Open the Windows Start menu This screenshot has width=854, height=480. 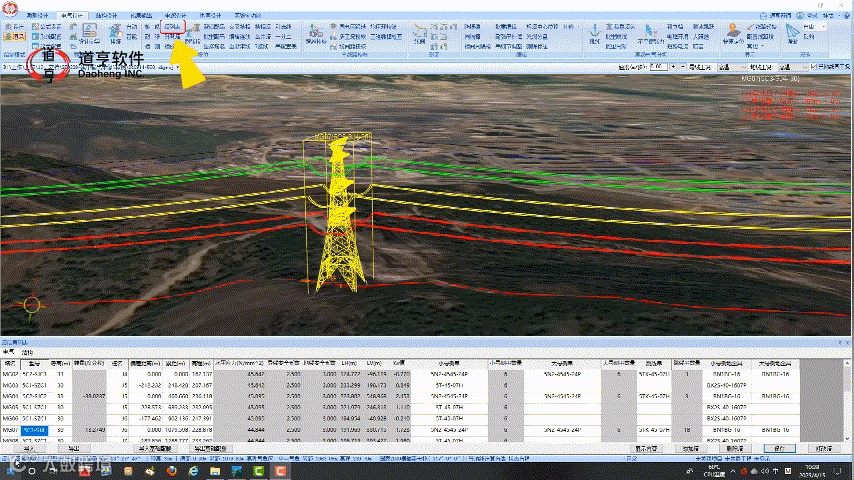point(10,468)
